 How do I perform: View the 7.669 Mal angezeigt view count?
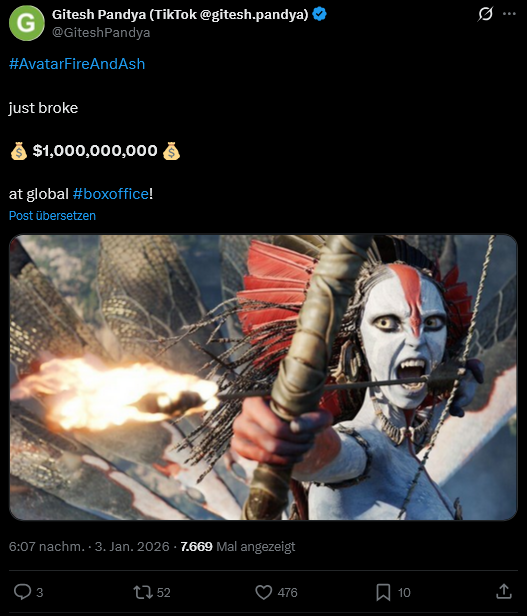pos(238,546)
